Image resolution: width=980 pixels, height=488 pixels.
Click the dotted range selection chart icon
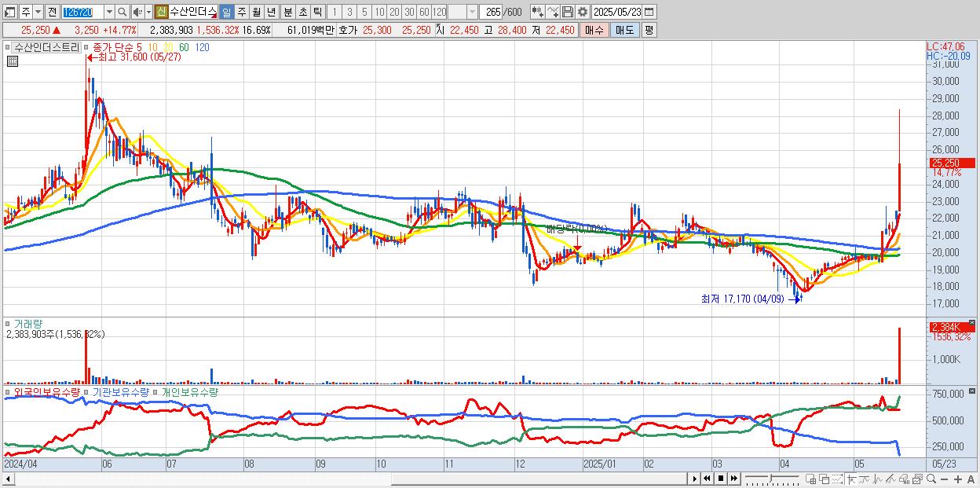point(837,479)
